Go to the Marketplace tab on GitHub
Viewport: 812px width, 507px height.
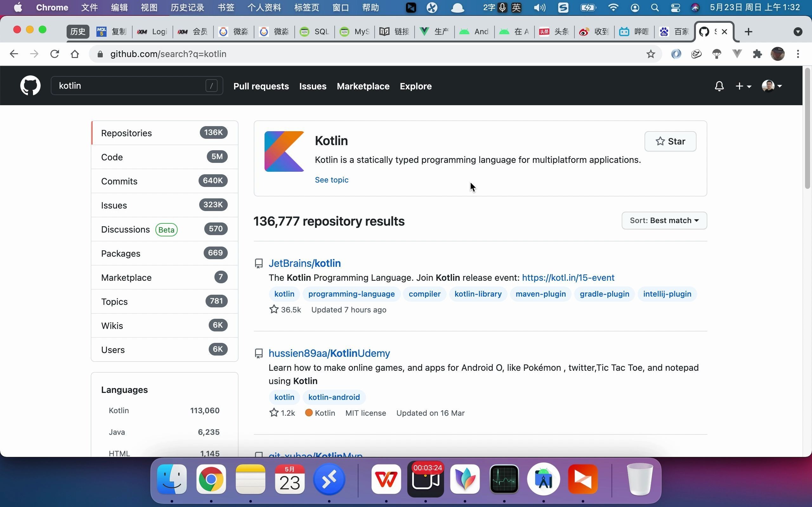363,86
